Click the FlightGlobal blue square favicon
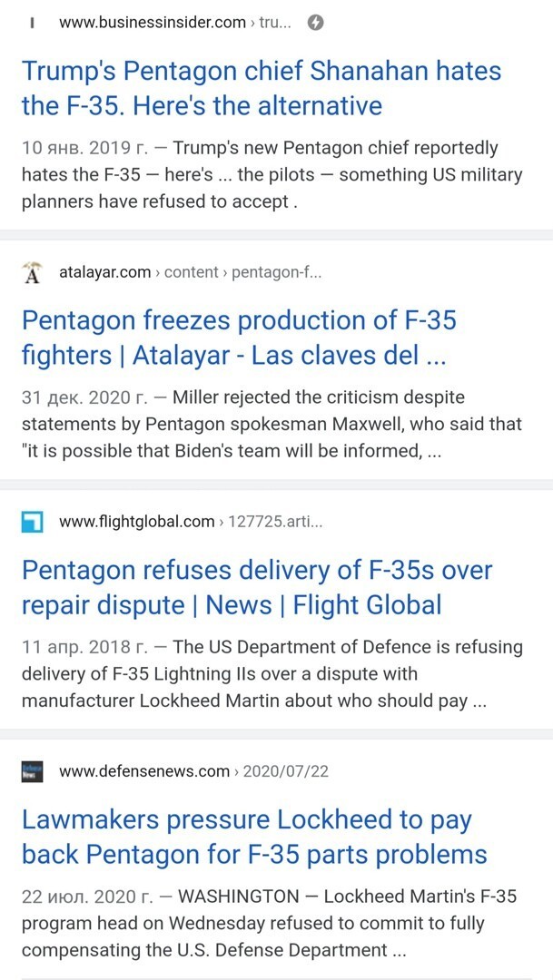Screen dimensions: 553x980 coord(32,521)
